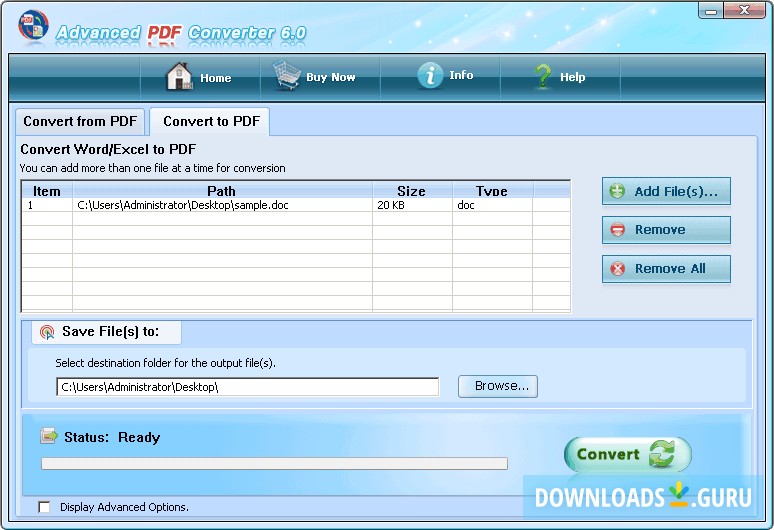This screenshot has width=774, height=530.
Task: Click the red X icon on Remove All
Action: coord(618,268)
